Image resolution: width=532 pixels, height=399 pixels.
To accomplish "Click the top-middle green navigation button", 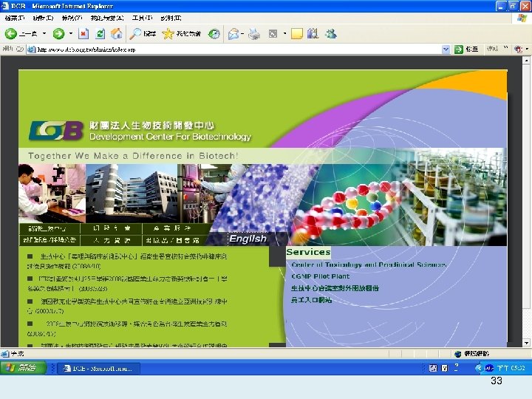I will click(112, 228).
